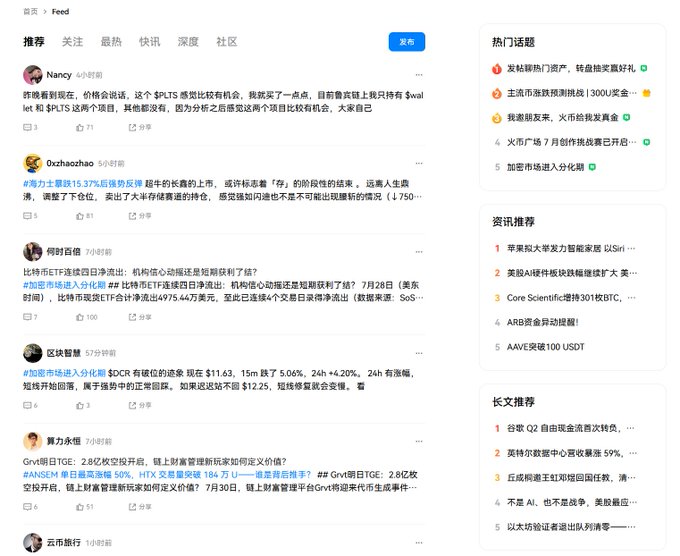Viewport: 680px width, 556px height.
Task: Click username 云币旅行
Action: pos(63,543)
